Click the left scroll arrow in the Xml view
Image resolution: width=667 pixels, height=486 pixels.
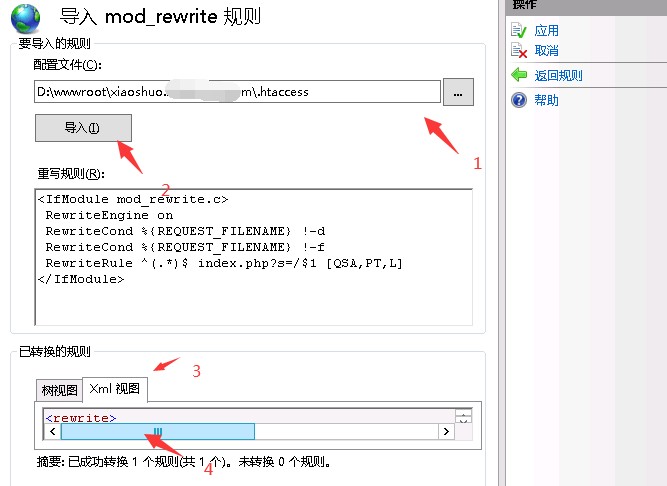(52, 431)
